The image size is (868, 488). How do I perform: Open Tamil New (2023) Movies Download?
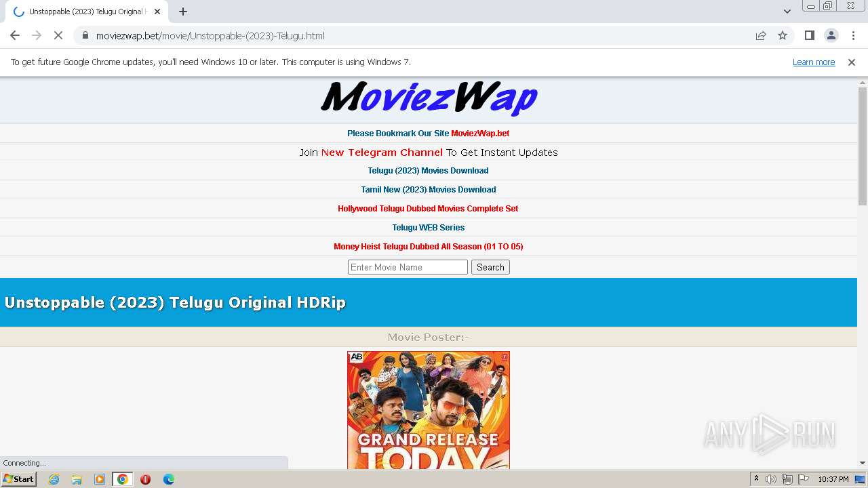coord(428,190)
